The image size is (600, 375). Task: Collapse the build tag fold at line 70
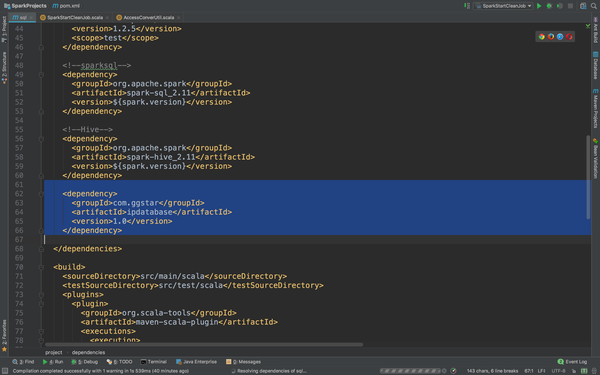[x=41, y=267]
